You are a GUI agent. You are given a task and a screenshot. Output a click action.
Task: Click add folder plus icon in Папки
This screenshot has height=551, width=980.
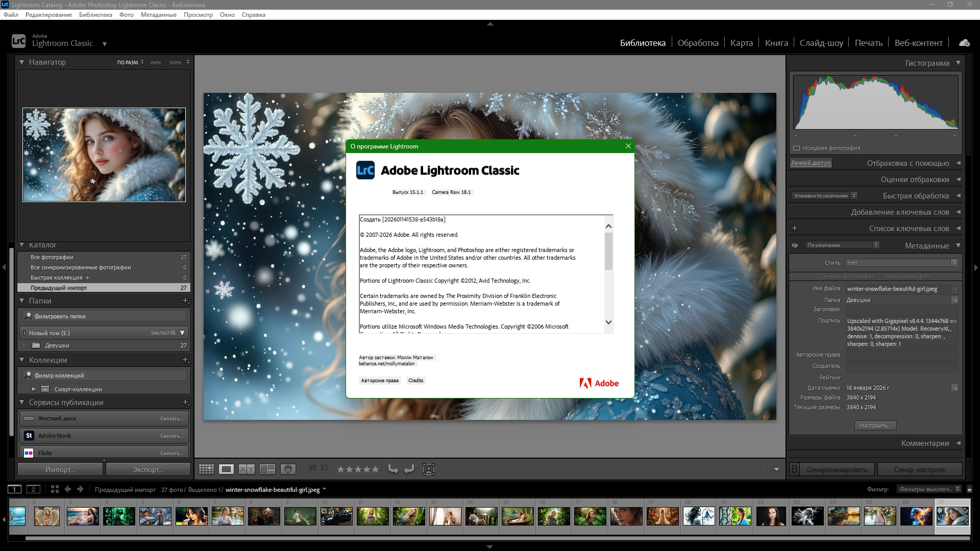click(x=186, y=301)
